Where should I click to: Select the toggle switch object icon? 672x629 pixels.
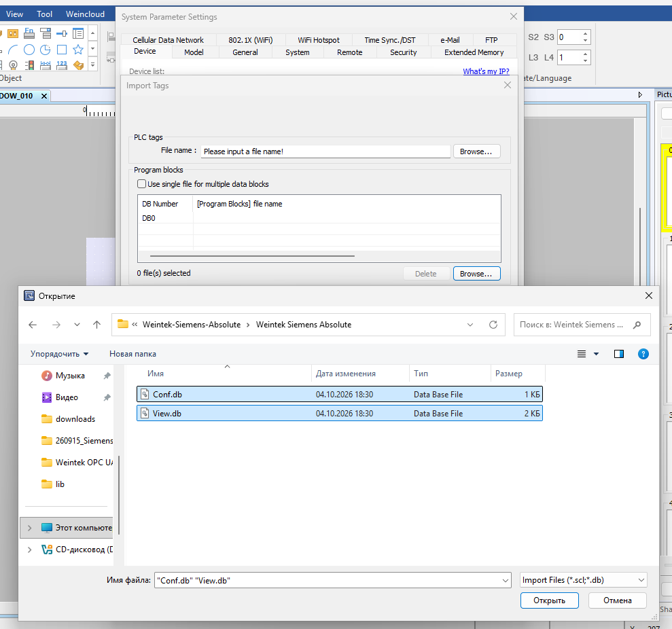point(13,33)
